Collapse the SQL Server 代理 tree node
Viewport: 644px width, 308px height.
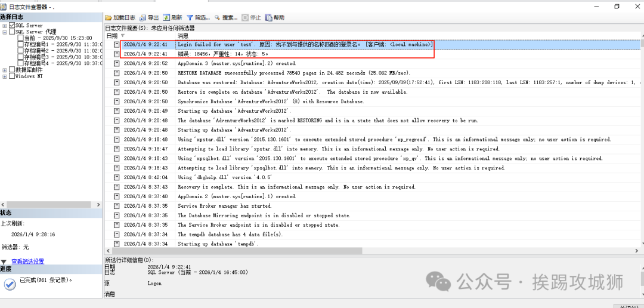click(x=5, y=32)
